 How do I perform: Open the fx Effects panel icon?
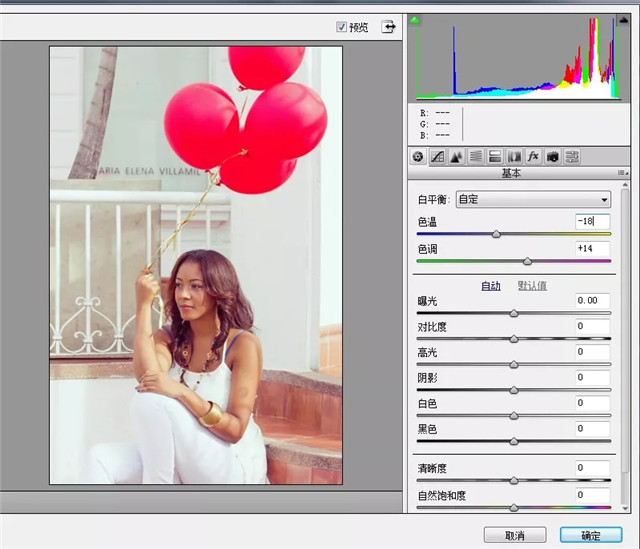pos(533,156)
